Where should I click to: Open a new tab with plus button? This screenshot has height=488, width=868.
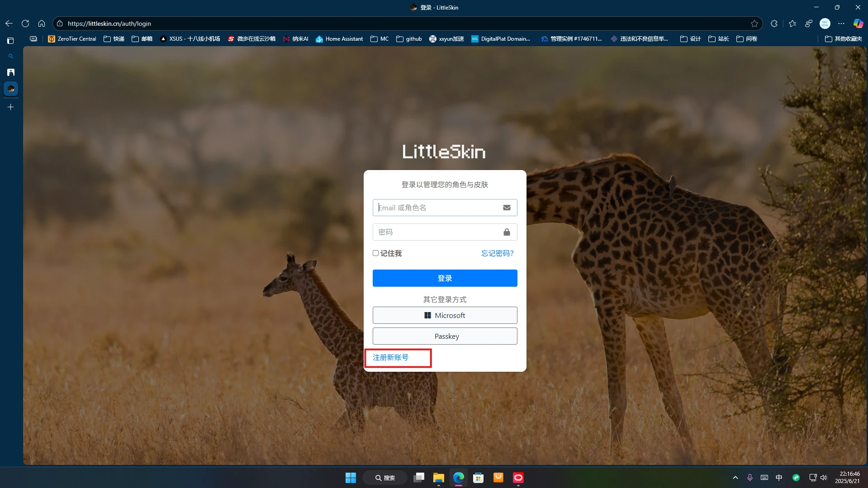[x=11, y=107]
